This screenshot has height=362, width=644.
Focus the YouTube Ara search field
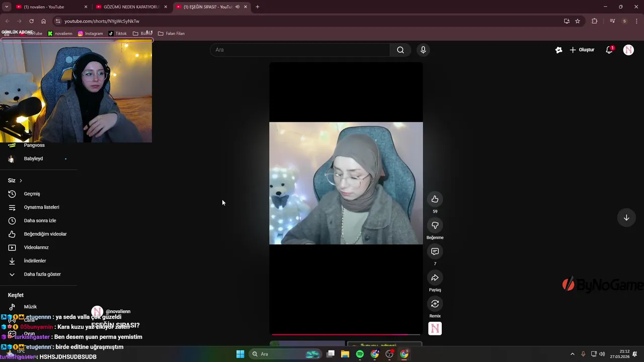point(300,50)
